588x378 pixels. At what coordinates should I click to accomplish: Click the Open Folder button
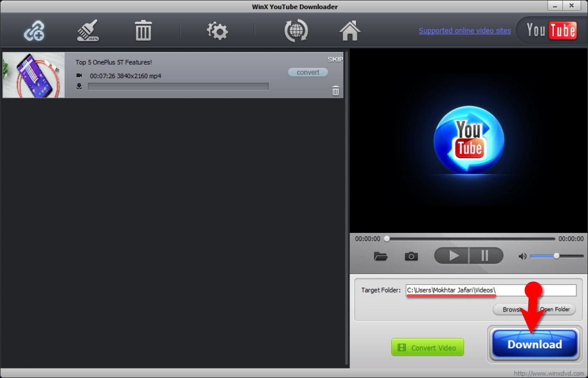point(555,309)
